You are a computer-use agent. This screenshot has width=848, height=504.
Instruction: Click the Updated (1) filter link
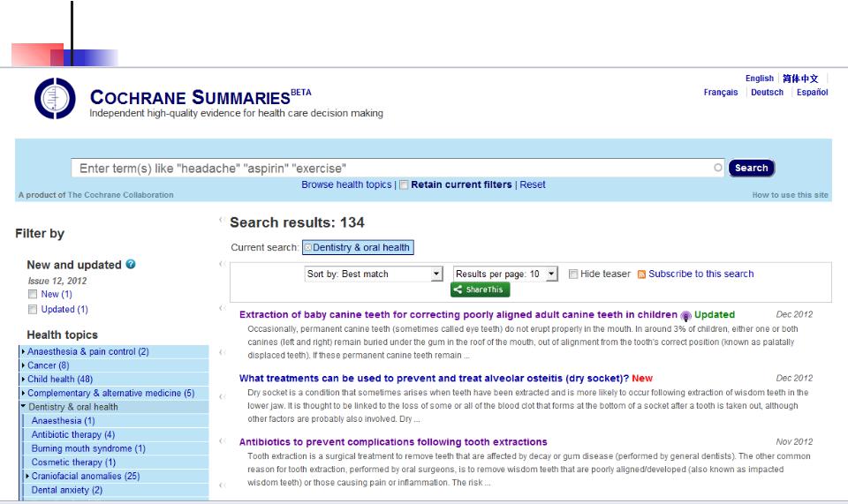64,310
